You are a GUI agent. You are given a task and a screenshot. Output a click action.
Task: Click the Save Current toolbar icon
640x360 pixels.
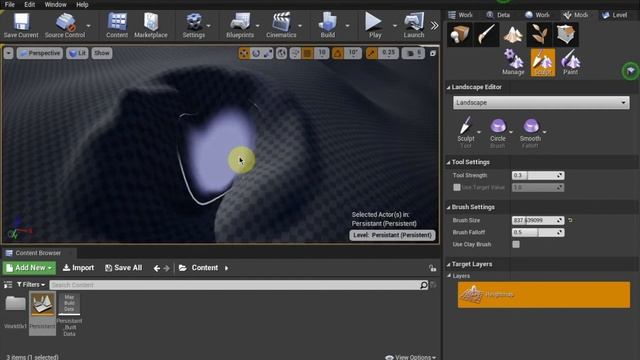pyautogui.click(x=21, y=25)
